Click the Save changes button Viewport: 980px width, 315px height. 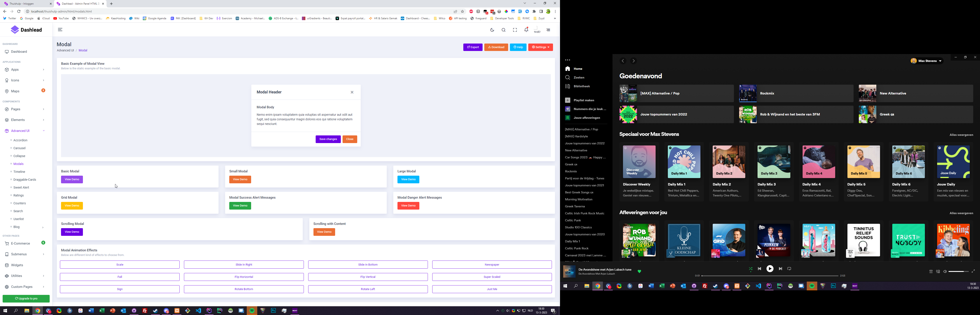(x=328, y=139)
